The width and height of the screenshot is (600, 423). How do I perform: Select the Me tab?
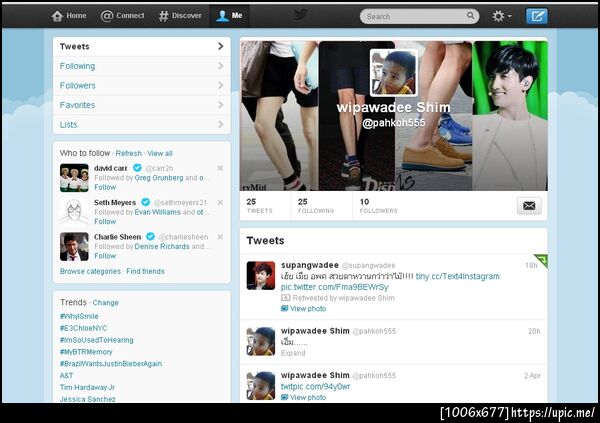pyautogui.click(x=229, y=16)
